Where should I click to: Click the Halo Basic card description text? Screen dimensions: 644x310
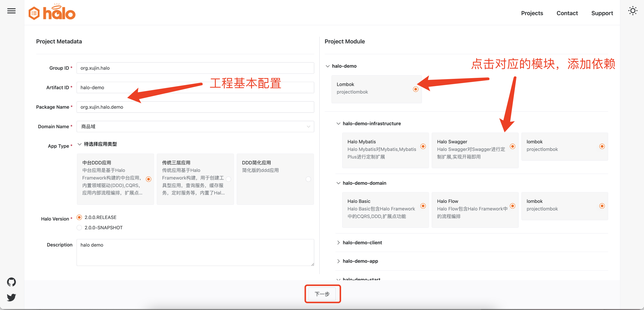tap(381, 213)
